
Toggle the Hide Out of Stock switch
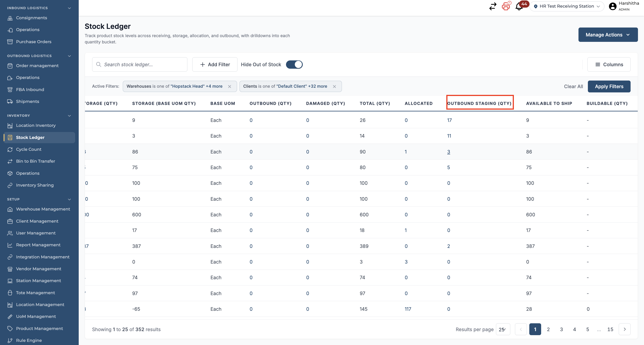[294, 64]
